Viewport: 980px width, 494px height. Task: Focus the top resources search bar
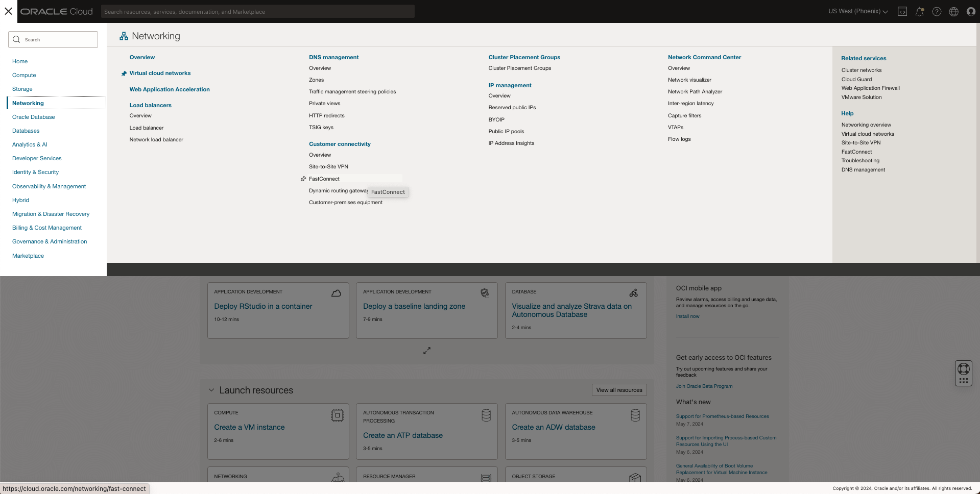pyautogui.click(x=257, y=12)
